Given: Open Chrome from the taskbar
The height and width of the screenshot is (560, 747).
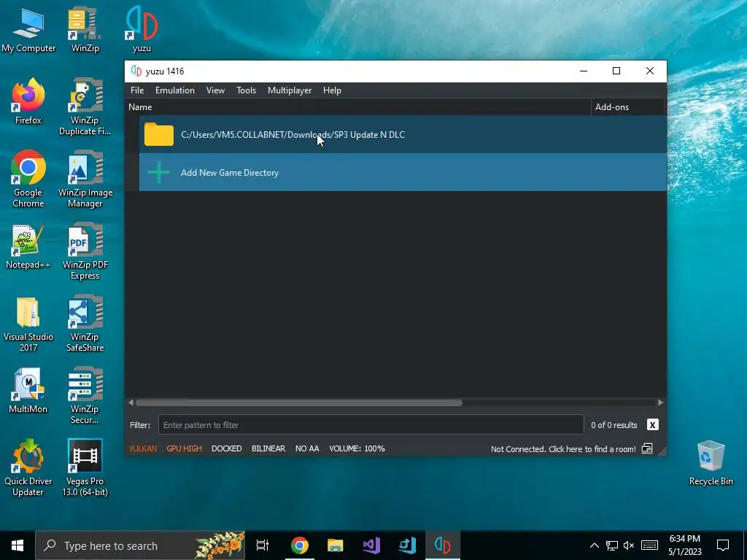Looking at the screenshot, I should [300, 545].
